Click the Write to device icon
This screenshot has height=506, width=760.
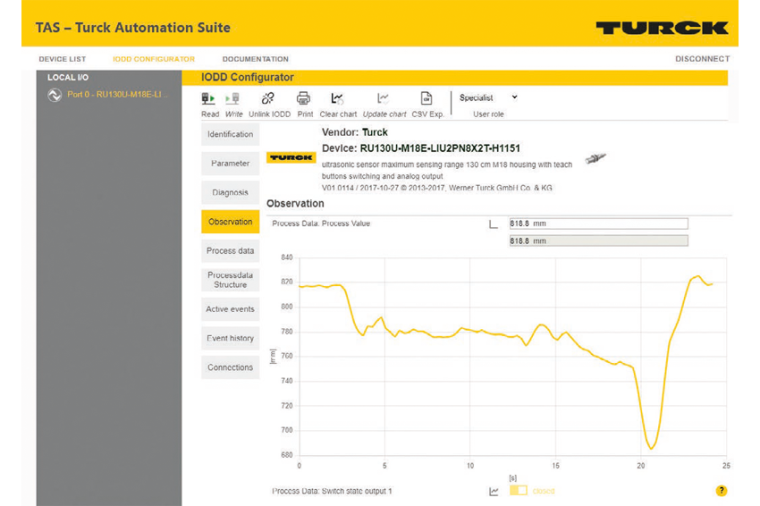tap(233, 99)
